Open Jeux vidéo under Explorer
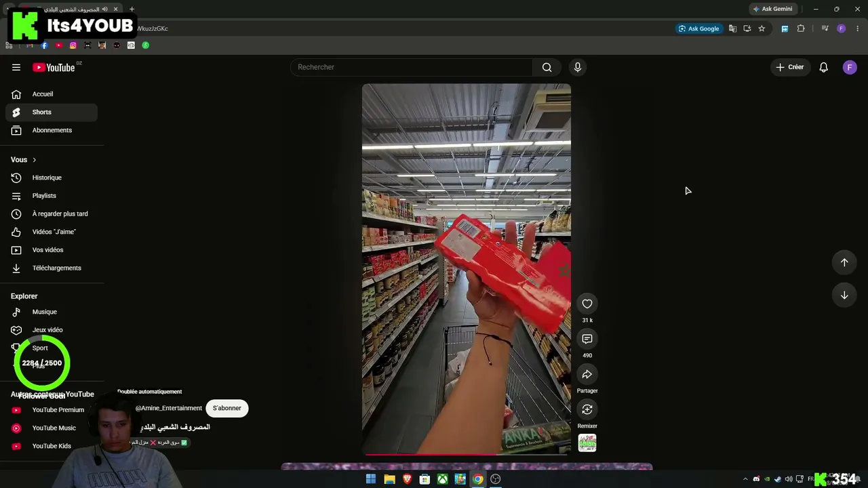868x488 pixels. point(52,330)
